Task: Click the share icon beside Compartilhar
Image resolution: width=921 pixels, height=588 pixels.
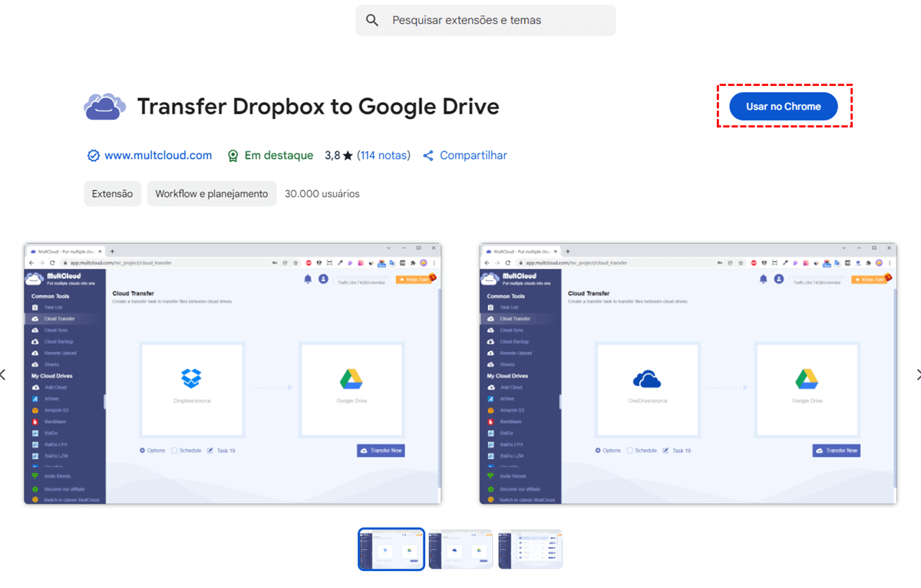Action: [428, 155]
